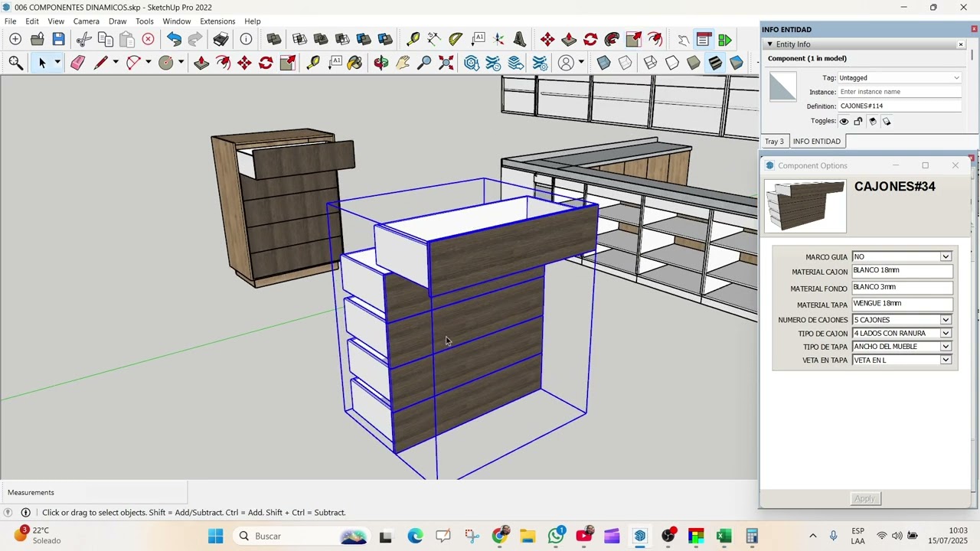Click the Subtract solid tool
The width and height of the screenshot is (980, 551).
coord(342,39)
